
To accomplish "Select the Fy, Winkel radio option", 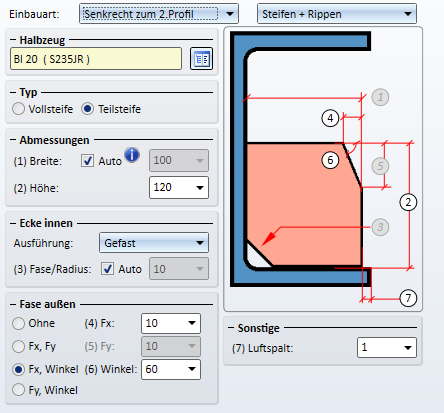I will point(18,390).
